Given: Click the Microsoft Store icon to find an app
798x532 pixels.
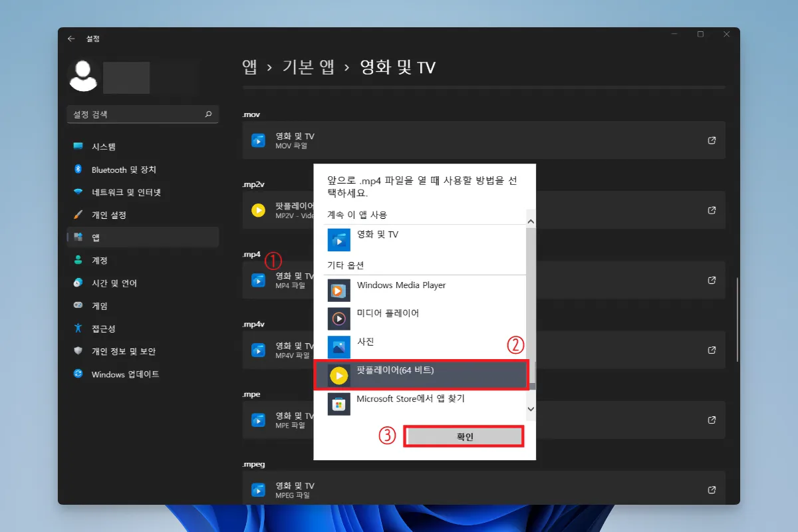Looking at the screenshot, I should [x=339, y=404].
